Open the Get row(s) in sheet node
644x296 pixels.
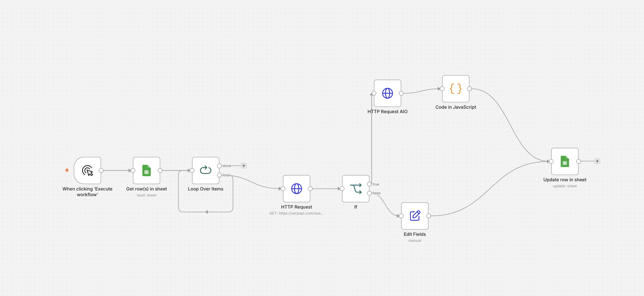point(147,171)
